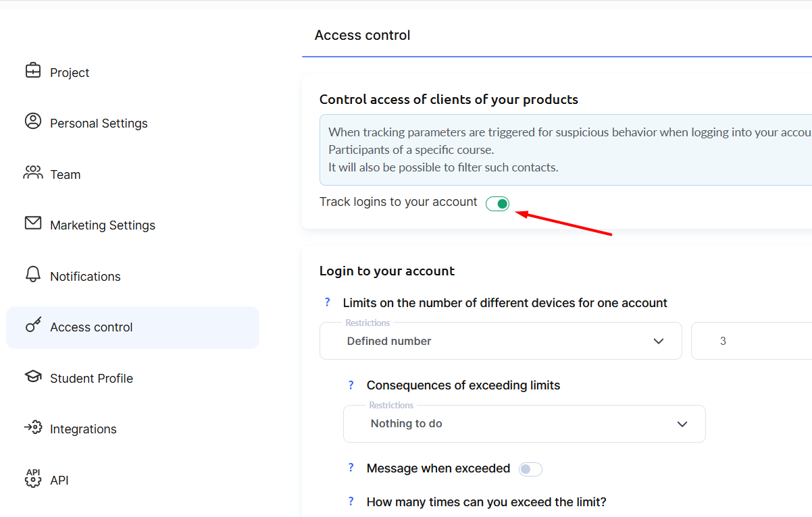
Task: Go to Notifications settings section
Action: point(85,277)
